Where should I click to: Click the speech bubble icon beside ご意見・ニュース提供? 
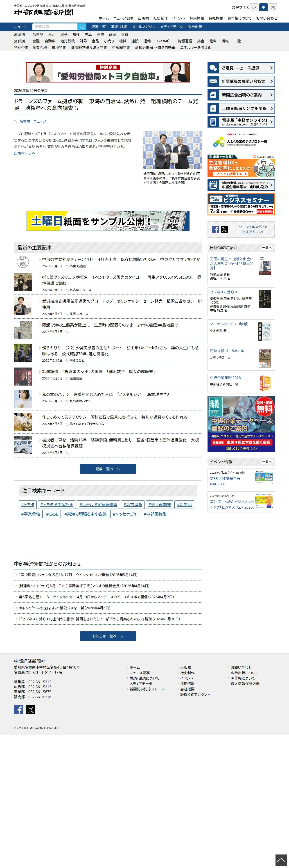coord(213,68)
